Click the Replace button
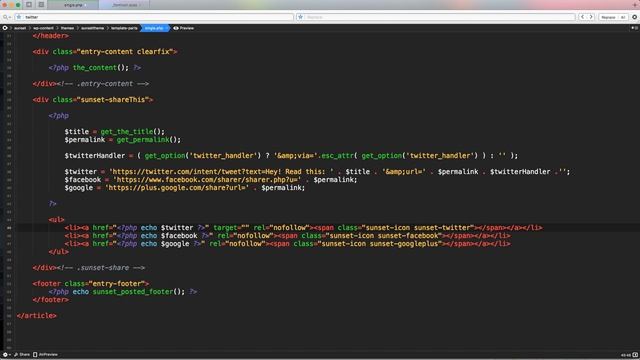The width and height of the screenshot is (640, 360). (x=608, y=17)
